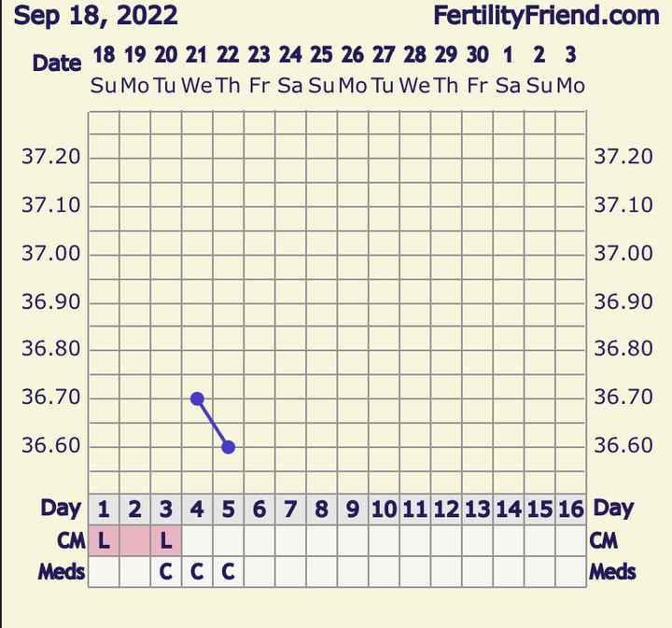The width and height of the screenshot is (672, 628).
Task: Open the Meds 'C' entry under day 4
Action: tap(197, 571)
